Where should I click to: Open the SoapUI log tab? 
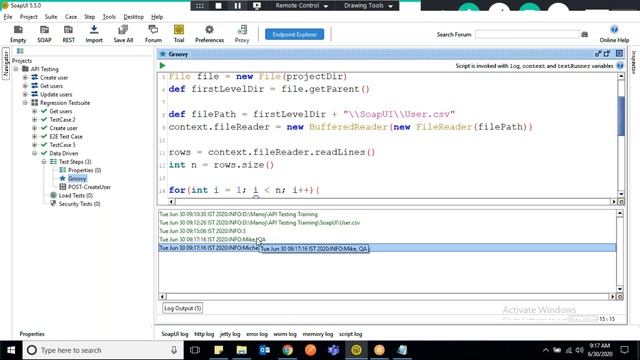pos(175,334)
